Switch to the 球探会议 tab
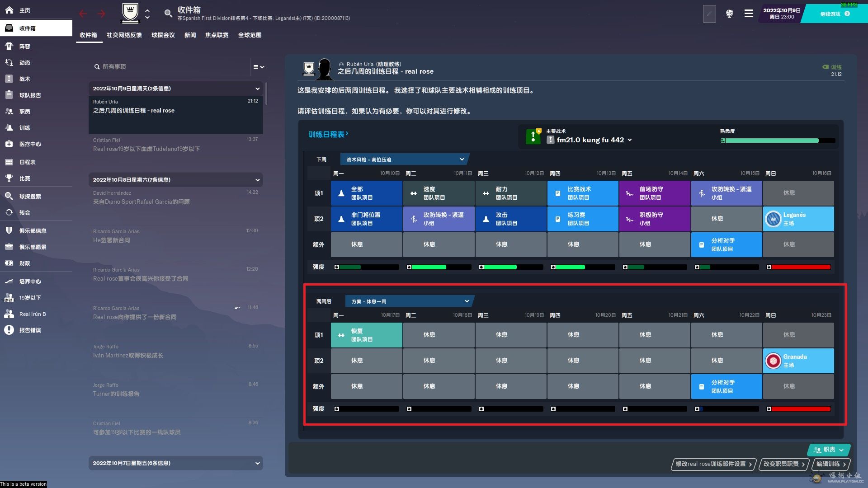 coord(163,35)
